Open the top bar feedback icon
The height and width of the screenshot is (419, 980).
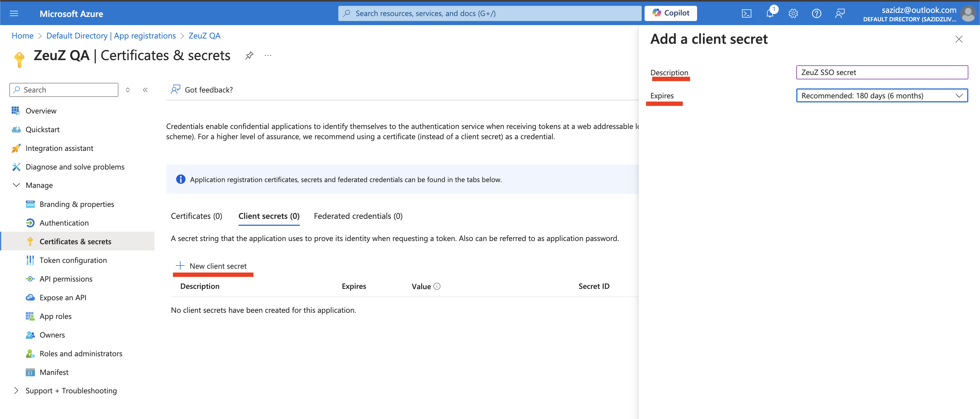pyautogui.click(x=840, y=14)
